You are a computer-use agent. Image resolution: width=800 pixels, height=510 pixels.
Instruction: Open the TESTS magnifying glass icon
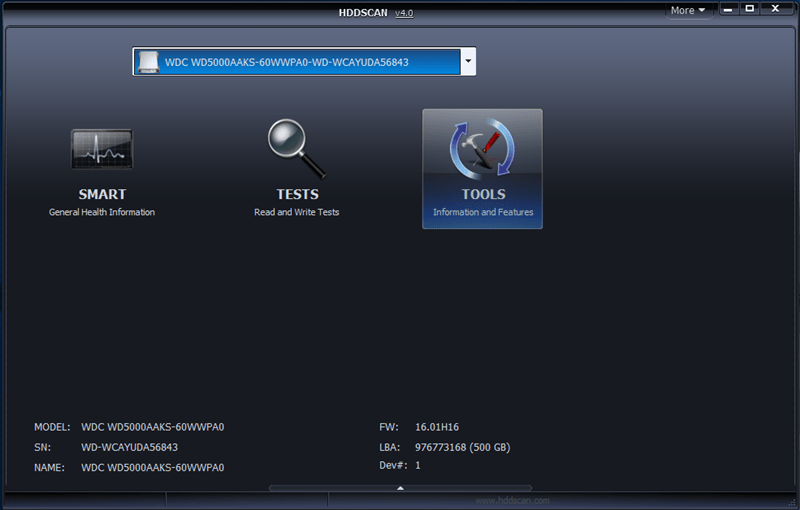point(296,149)
